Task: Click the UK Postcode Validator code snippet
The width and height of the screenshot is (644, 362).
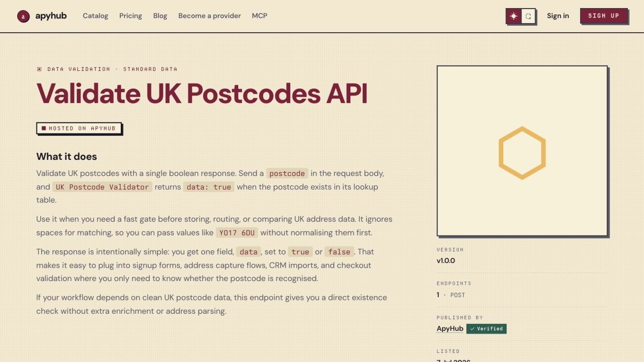Action: [102, 187]
